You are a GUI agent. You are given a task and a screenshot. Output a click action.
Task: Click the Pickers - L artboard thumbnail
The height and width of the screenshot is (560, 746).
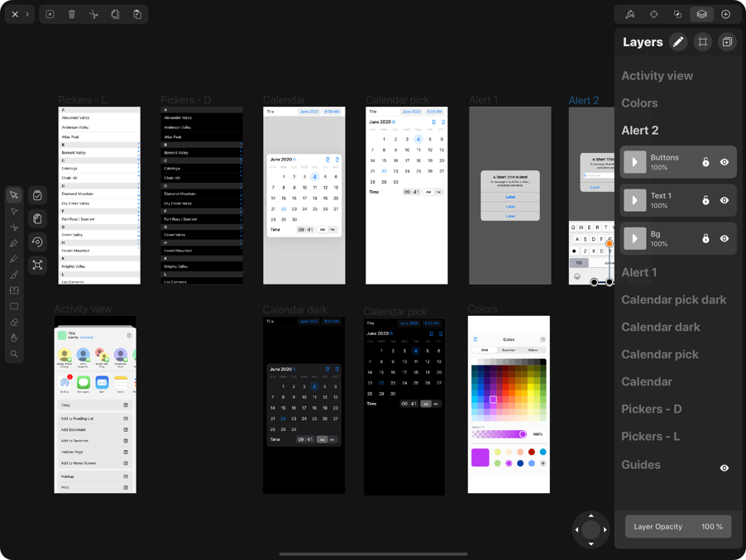coord(99,195)
